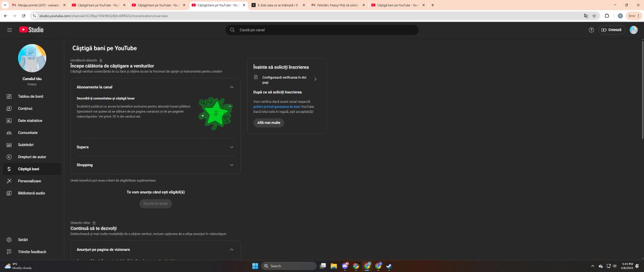The width and height of the screenshot is (644, 272).
Task: Focus the Caută pe canal search field
Action: [322, 30]
